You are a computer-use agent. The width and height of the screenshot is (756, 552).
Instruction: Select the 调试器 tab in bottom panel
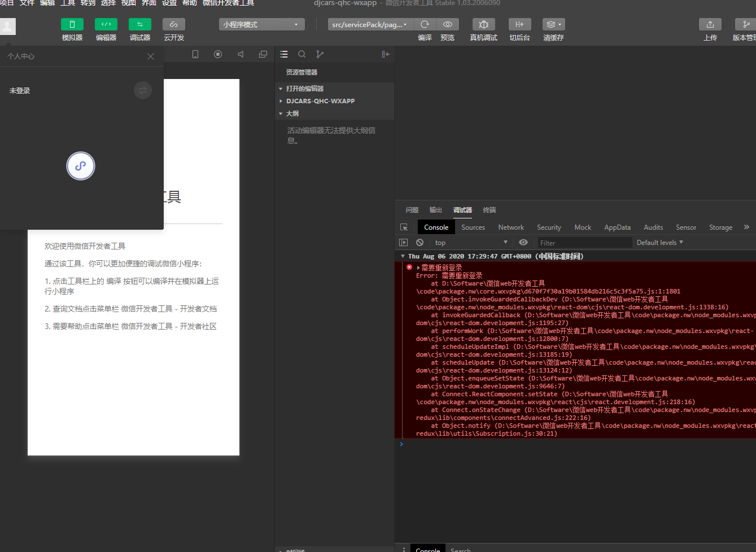coord(462,210)
